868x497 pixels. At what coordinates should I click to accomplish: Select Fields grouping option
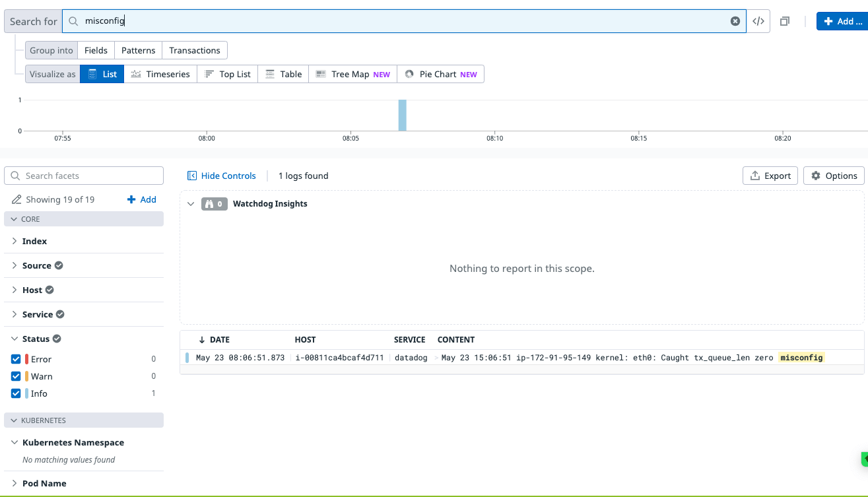[96, 50]
